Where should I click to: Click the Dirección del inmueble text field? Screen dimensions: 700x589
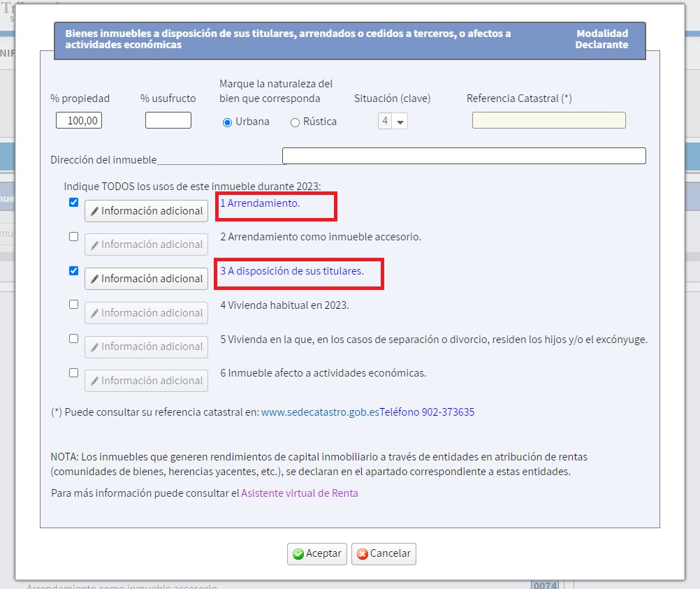point(463,156)
